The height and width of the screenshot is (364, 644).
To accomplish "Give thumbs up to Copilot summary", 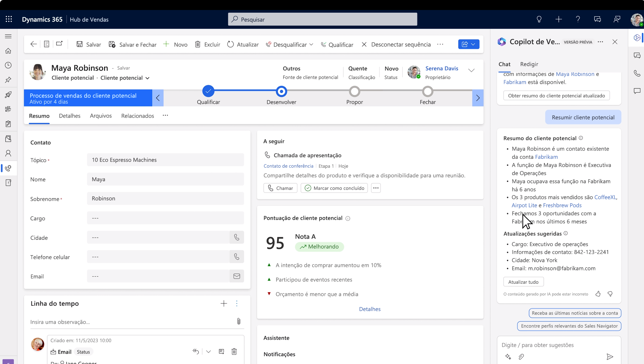I will [x=598, y=294].
